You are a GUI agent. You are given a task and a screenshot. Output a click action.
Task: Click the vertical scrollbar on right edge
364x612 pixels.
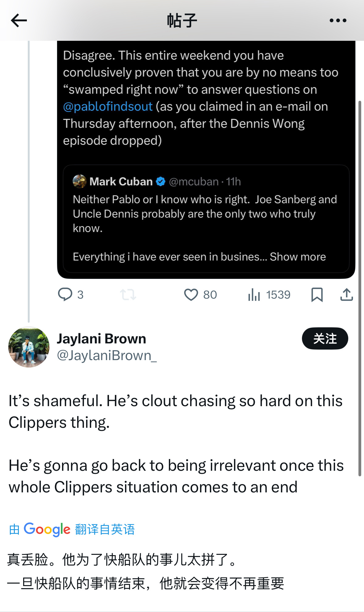coord(360,288)
